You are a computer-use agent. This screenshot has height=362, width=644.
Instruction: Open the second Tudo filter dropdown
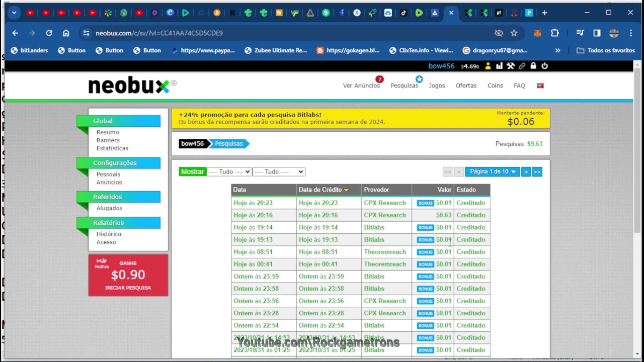coord(279,172)
